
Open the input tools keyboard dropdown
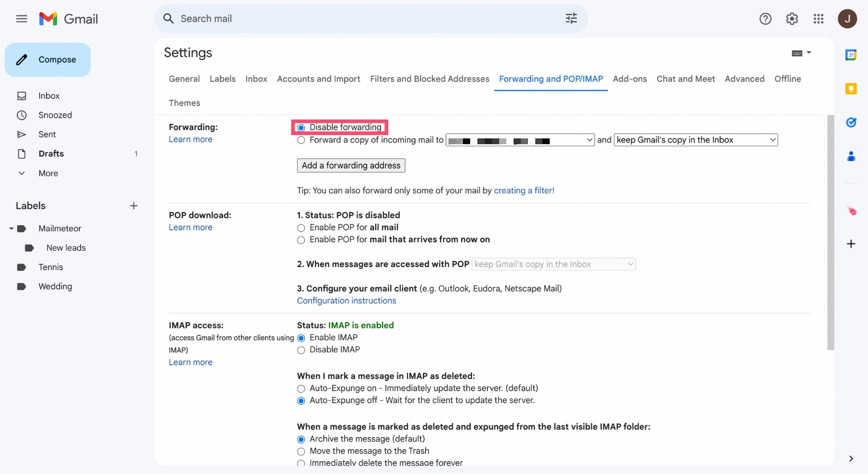801,53
